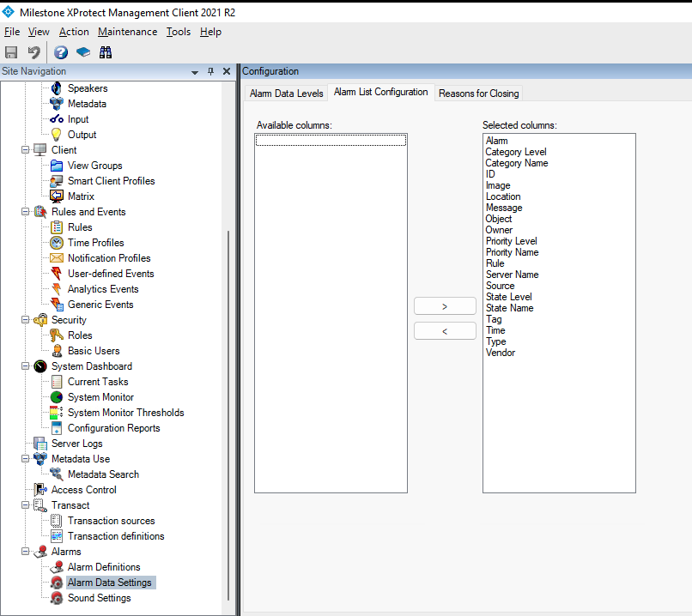Click the Matrix icon
Image resolution: width=692 pixels, height=616 pixels.
[x=57, y=196]
